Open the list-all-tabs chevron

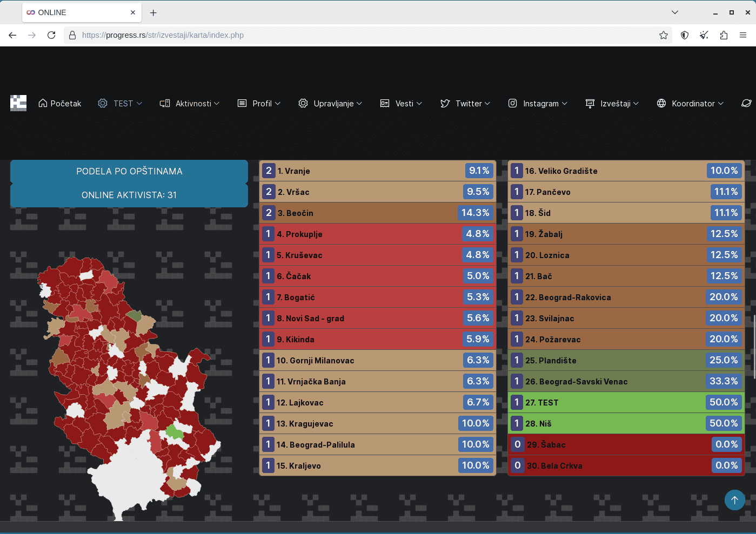point(675,12)
